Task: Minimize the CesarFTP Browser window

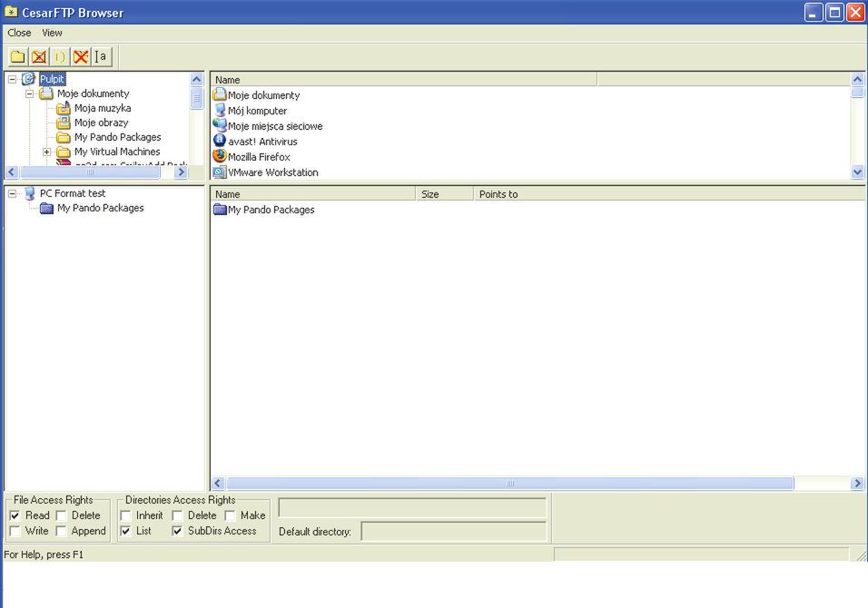Action: pyautogui.click(x=814, y=12)
